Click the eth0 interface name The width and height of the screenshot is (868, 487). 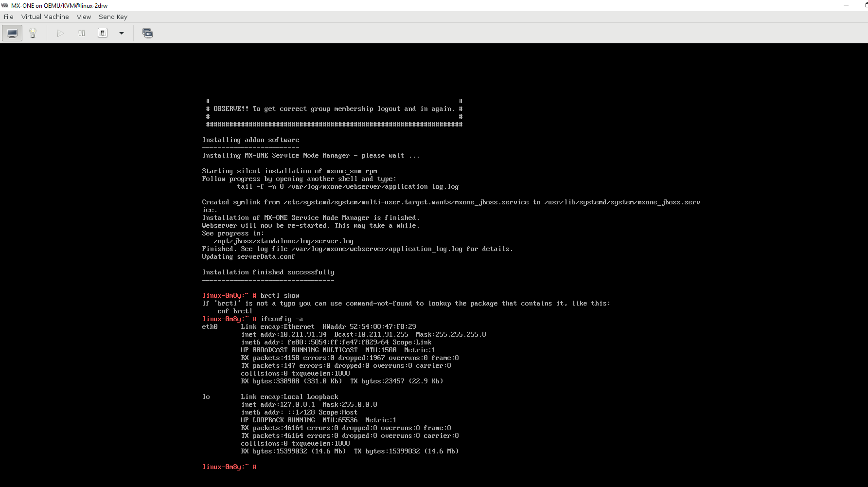point(210,326)
